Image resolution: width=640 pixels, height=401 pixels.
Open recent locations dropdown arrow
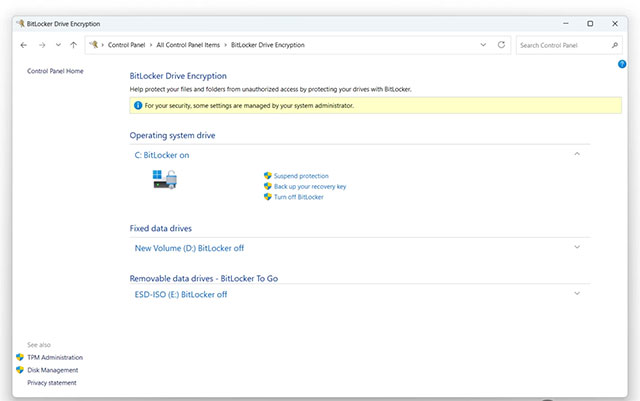tap(58, 45)
